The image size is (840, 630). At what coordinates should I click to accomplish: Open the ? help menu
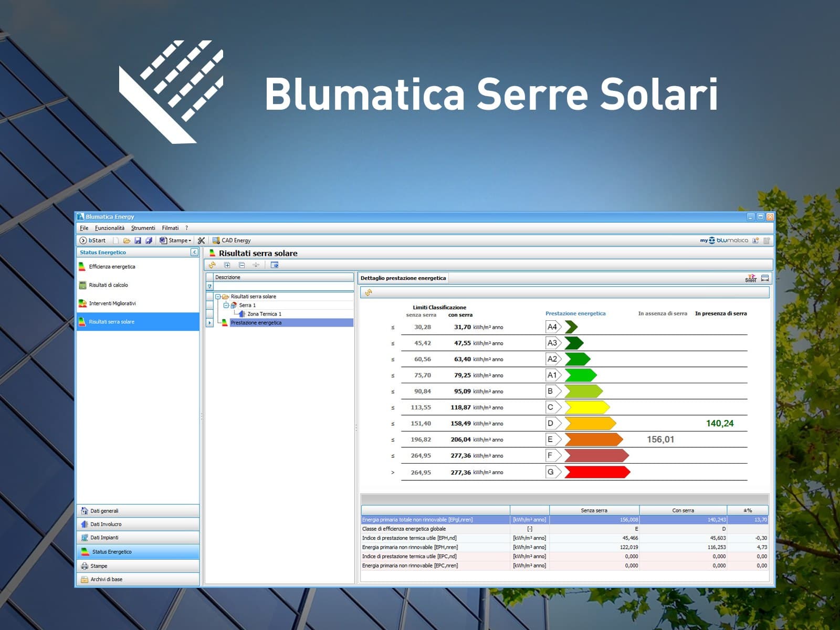point(186,228)
